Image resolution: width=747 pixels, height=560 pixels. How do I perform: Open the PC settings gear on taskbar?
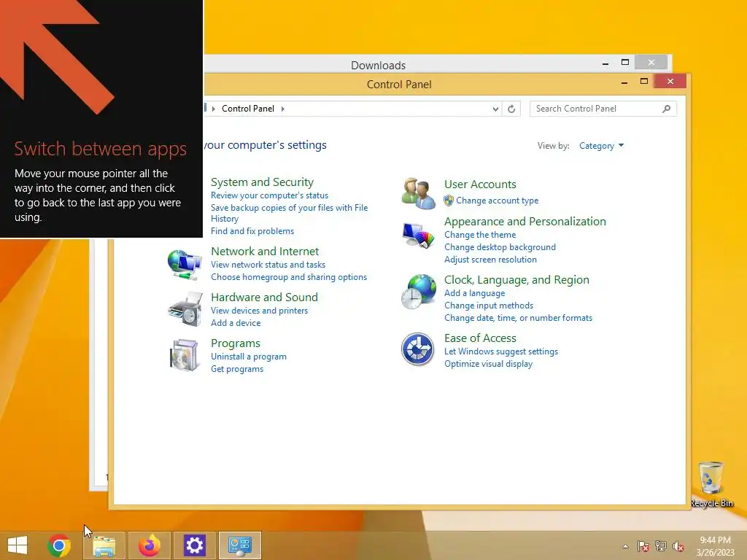pyautogui.click(x=194, y=545)
